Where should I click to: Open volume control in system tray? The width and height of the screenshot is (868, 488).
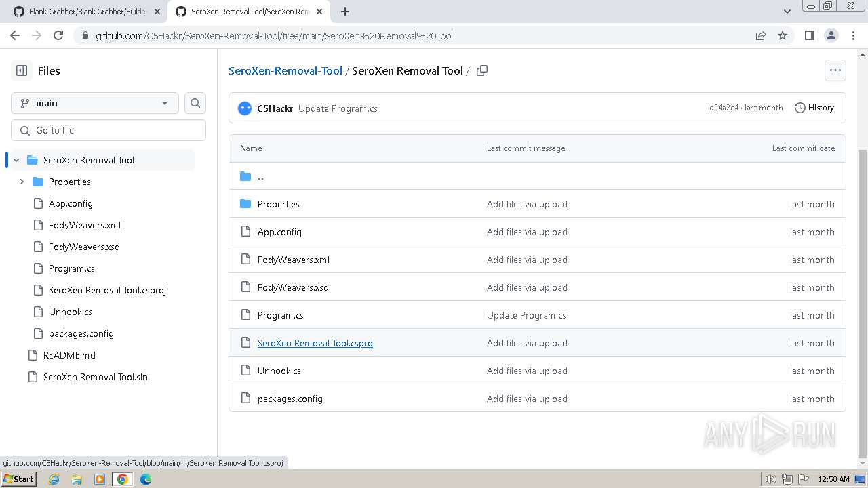pyautogui.click(x=771, y=479)
